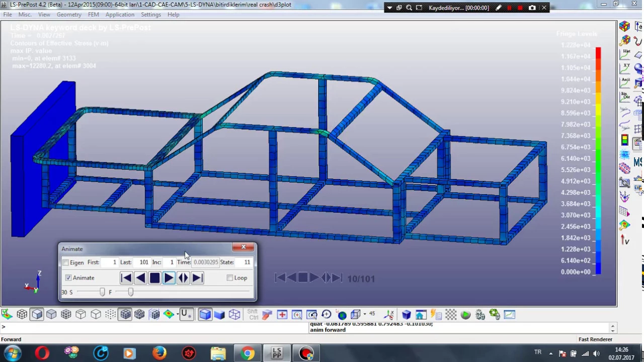Screen dimensions: 644x362
Task: Open the Help menu
Action: tap(173, 15)
